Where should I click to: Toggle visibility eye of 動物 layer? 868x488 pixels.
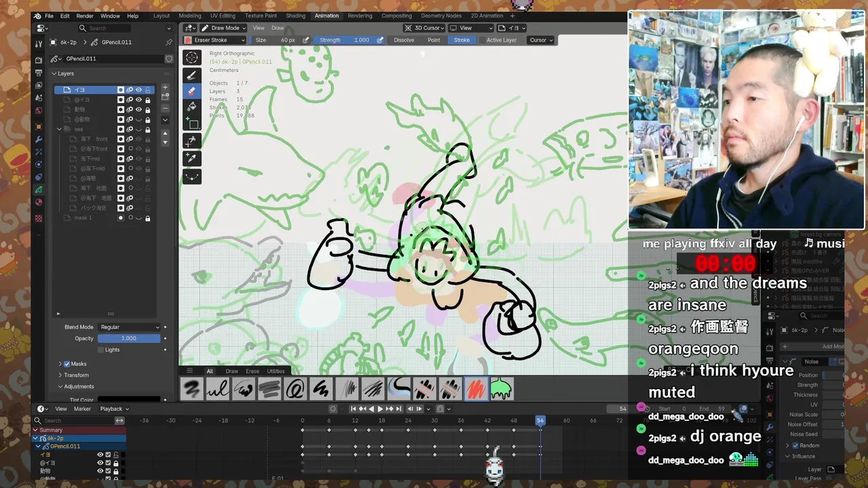(x=138, y=109)
